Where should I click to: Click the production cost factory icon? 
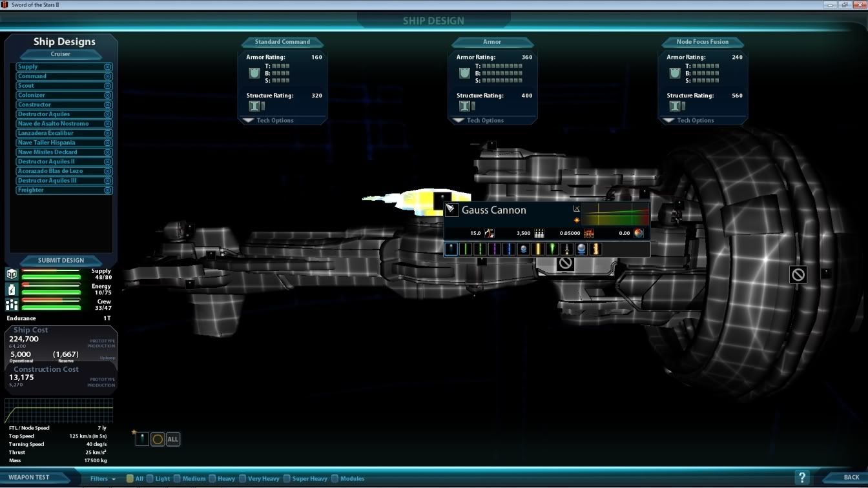click(x=589, y=233)
